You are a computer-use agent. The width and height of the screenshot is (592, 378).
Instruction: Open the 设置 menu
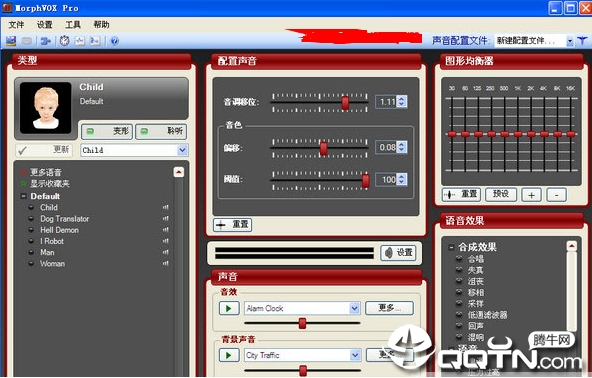(x=45, y=25)
